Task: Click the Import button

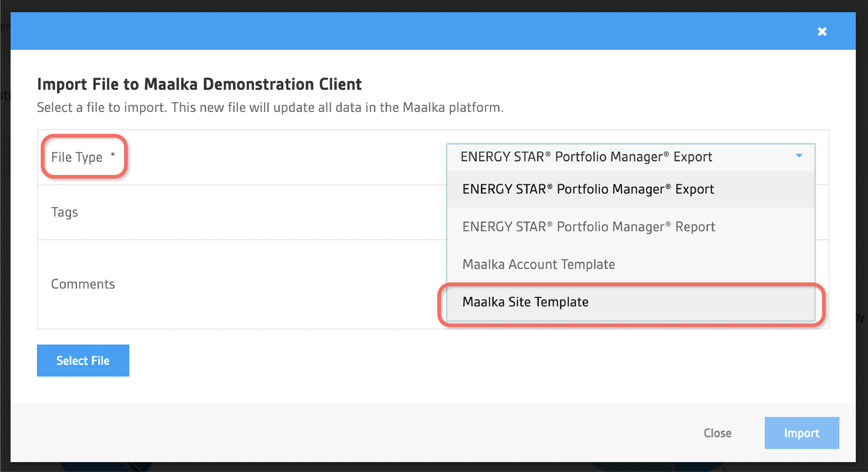Action: click(802, 433)
